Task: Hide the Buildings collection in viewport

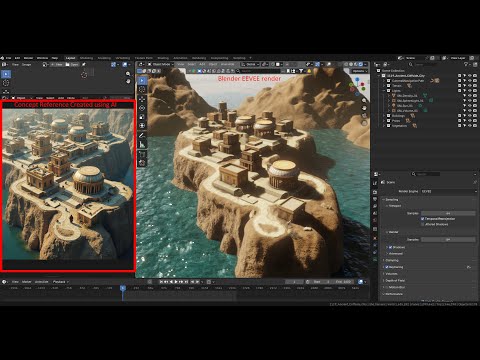Action: [x=470, y=116]
